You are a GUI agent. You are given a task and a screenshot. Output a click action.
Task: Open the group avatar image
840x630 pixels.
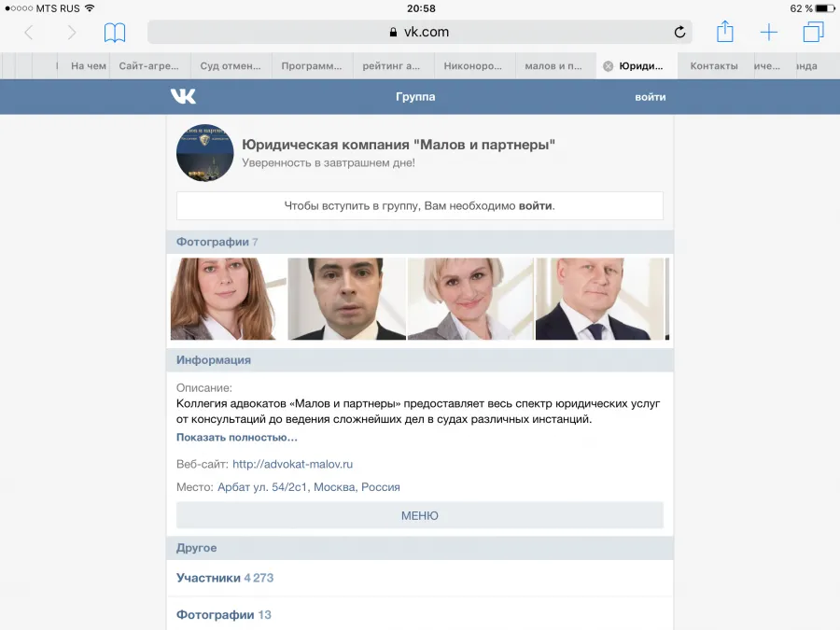pyautogui.click(x=205, y=153)
